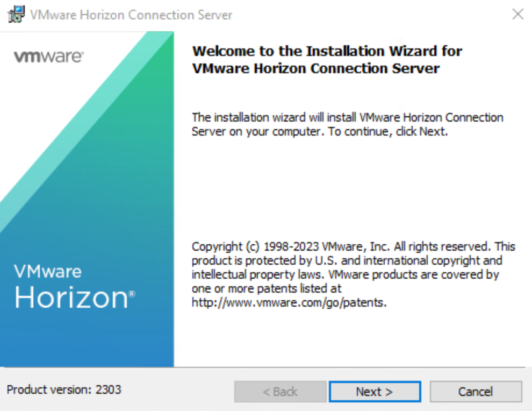
Task: Click the Product version: 2303 label
Action: tap(64, 389)
